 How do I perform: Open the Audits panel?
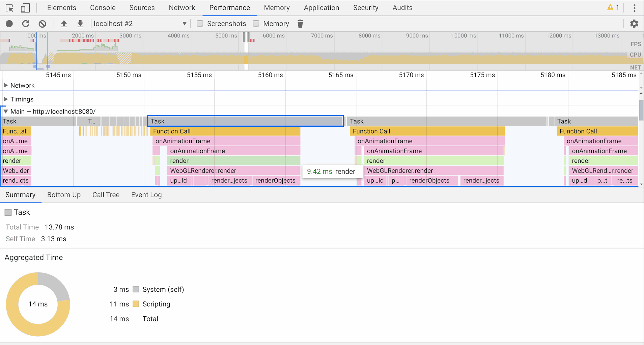pos(402,8)
